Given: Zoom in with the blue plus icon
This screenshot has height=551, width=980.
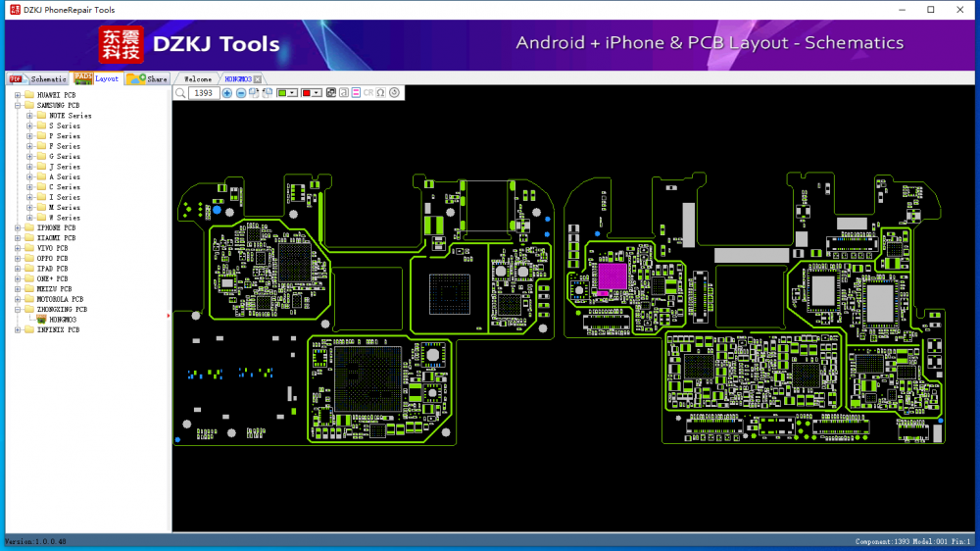Looking at the screenshot, I should point(227,93).
